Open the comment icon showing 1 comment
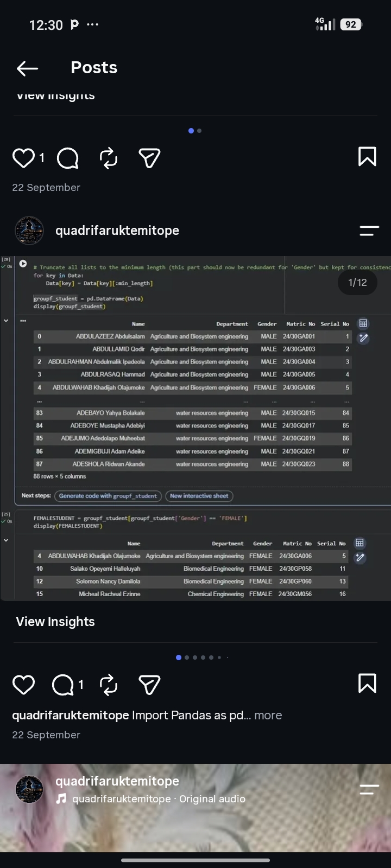 click(63, 685)
